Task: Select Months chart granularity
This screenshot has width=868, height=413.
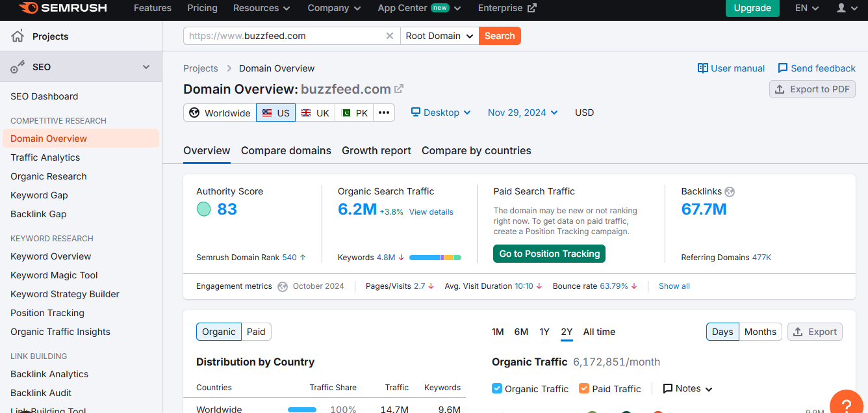Action: click(760, 332)
